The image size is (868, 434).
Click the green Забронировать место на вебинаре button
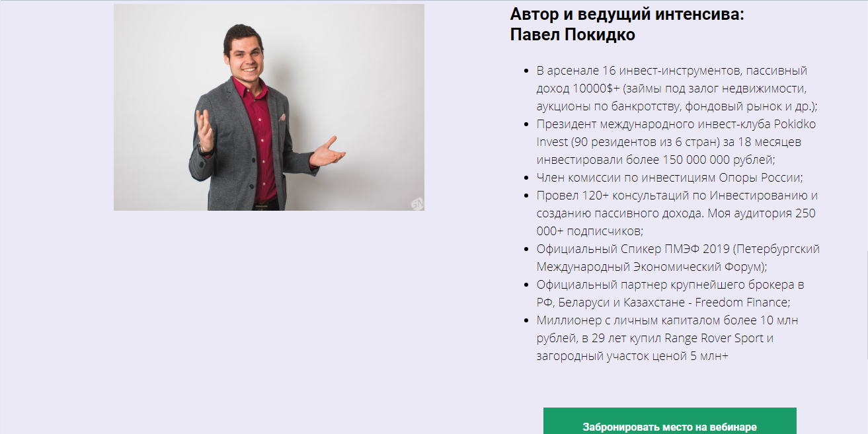pos(670,421)
